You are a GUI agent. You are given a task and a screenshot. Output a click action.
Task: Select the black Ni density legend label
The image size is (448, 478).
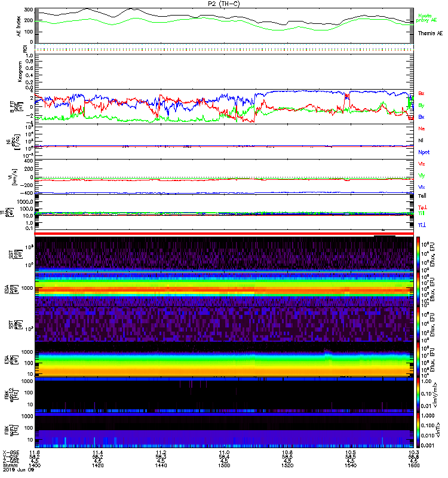tap(421, 140)
